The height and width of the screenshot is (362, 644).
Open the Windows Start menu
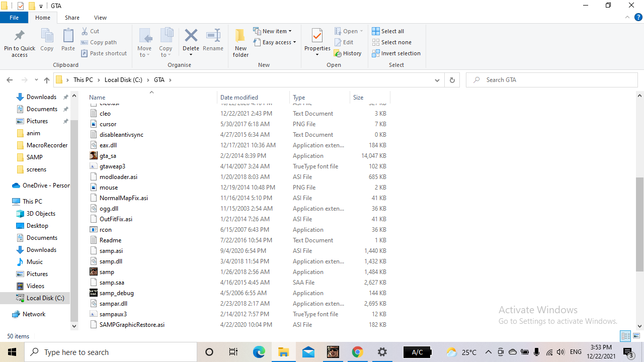[x=12, y=352]
